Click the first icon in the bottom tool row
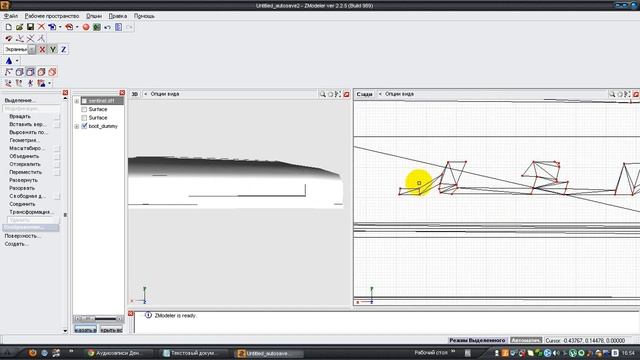Viewport: 640px width, 360px height. pyautogui.click(x=9, y=83)
